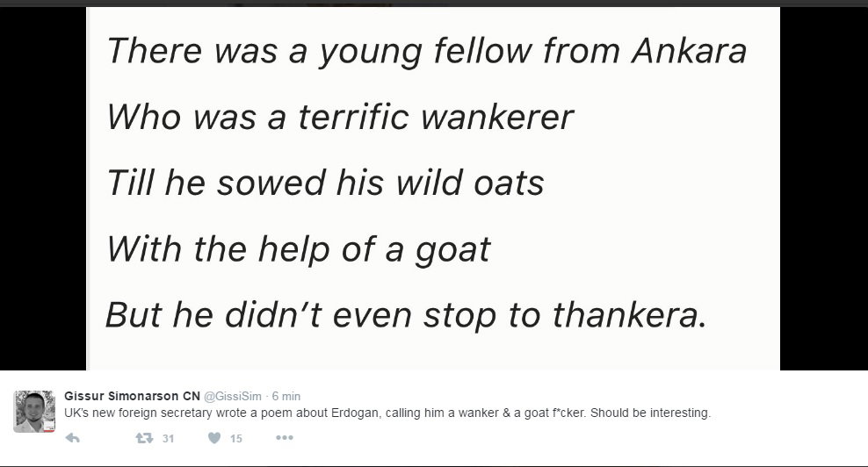Image resolution: width=868 pixels, height=467 pixels.
Task: View the like count of 15
Action: point(236,439)
